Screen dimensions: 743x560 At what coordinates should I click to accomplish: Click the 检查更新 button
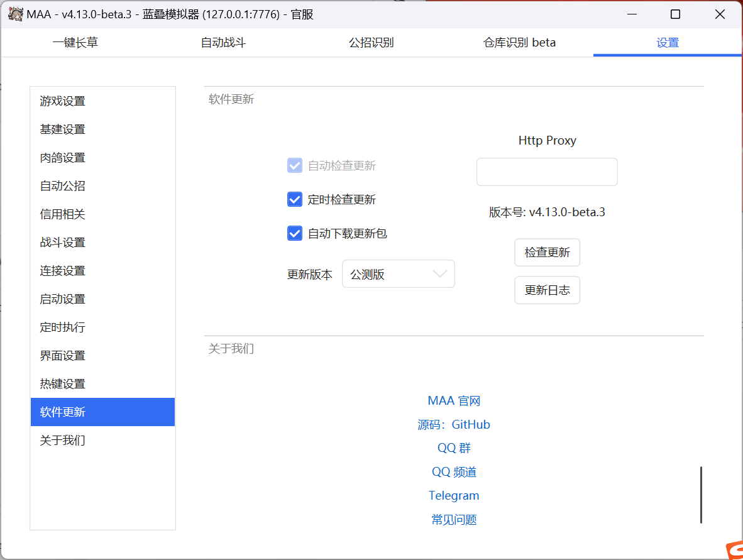click(547, 252)
